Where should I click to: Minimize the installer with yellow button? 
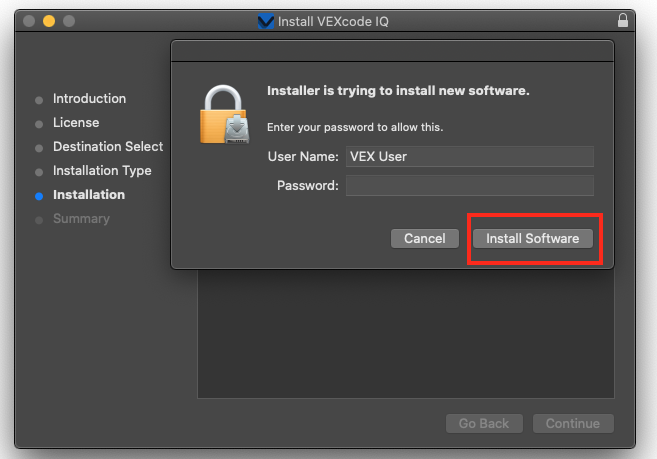click(x=49, y=21)
